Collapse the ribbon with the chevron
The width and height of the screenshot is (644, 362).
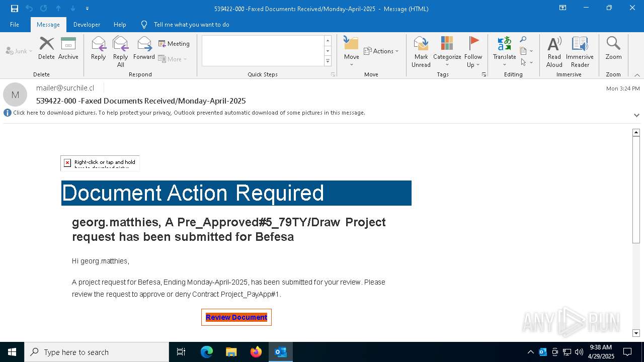point(637,75)
